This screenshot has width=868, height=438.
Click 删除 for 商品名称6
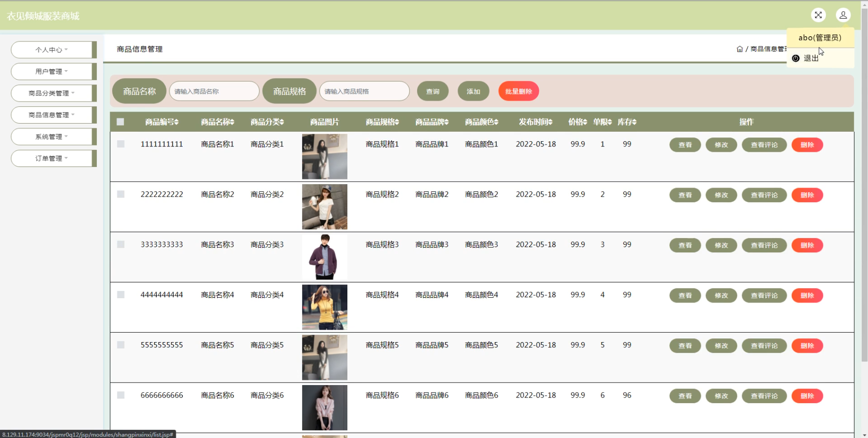pyautogui.click(x=807, y=396)
